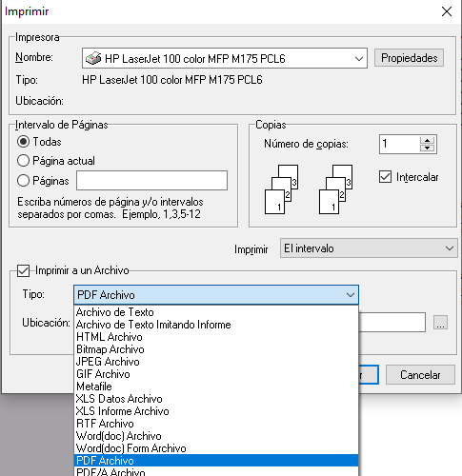This screenshot has width=462, height=476.
Task: Choose PDF/A Archivo option
Action: 216,471
